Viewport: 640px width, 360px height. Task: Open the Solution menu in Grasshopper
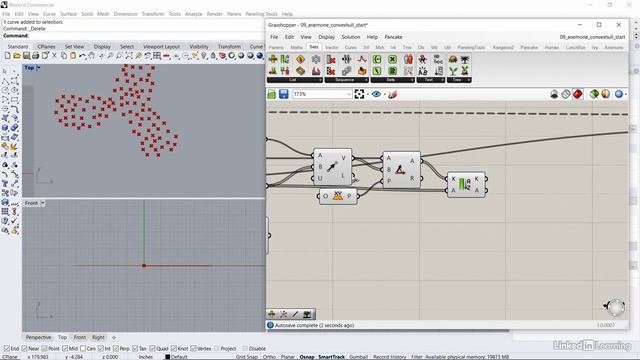point(351,37)
